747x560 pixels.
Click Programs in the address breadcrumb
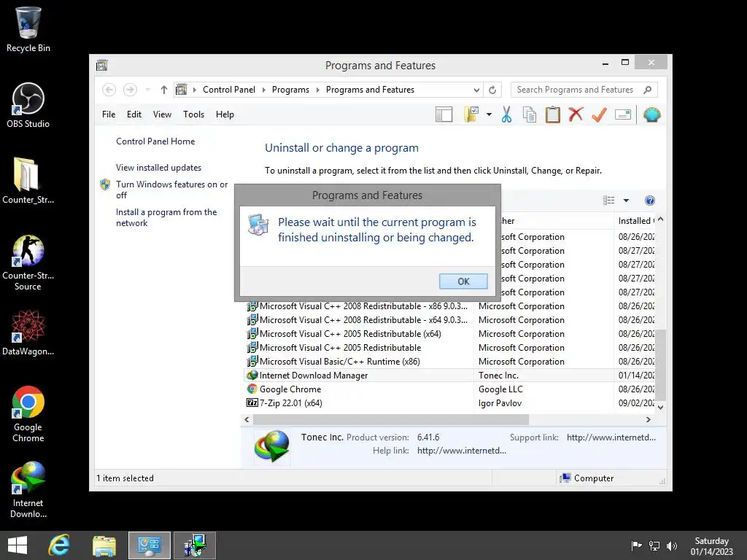pos(290,90)
